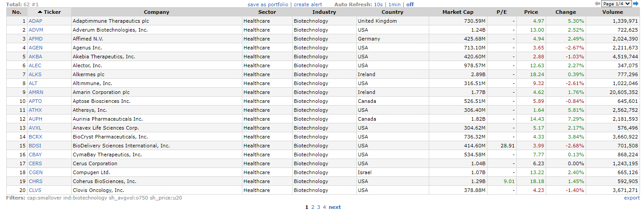
Task: Sort by the Market Cap column header
Action: click(458, 12)
